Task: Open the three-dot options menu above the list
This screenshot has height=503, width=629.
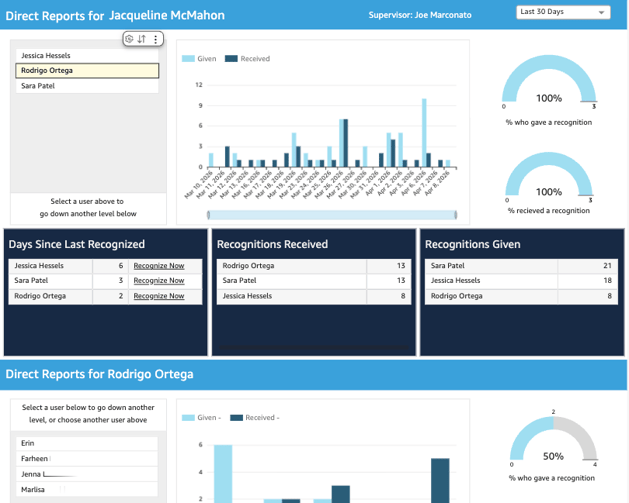Action: 155,39
